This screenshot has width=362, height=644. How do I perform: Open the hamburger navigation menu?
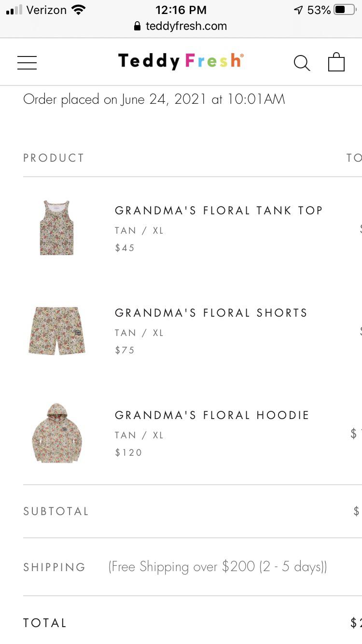click(x=27, y=63)
